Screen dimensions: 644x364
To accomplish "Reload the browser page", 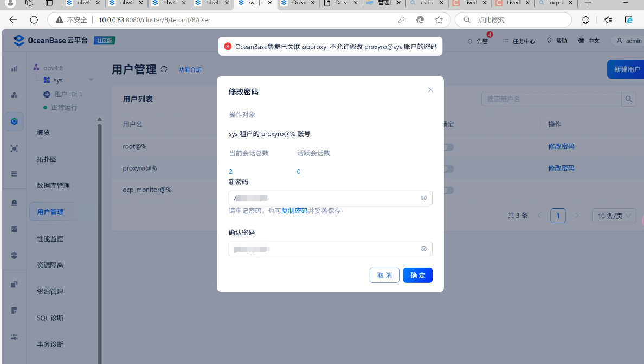I will click(x=34, y=20).
